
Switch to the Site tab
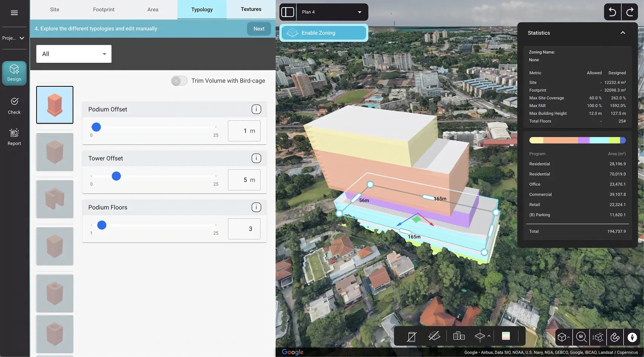click(x=55, y=9)
